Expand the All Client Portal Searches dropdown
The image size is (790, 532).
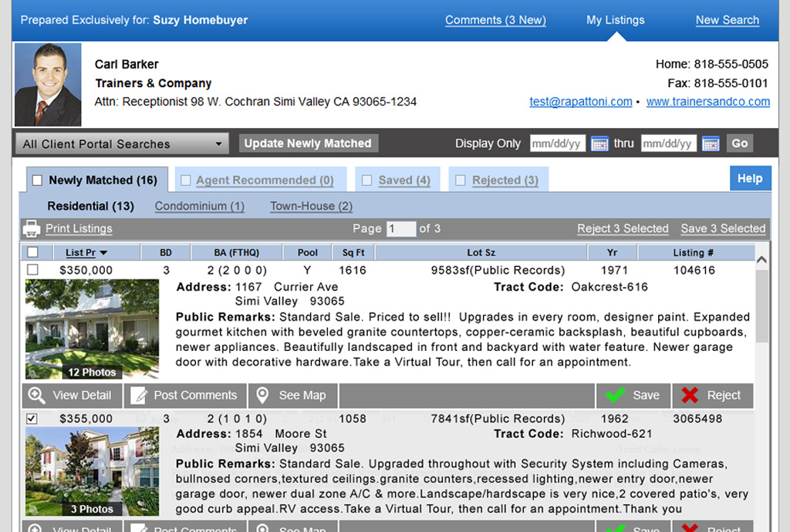coord(219,144)
